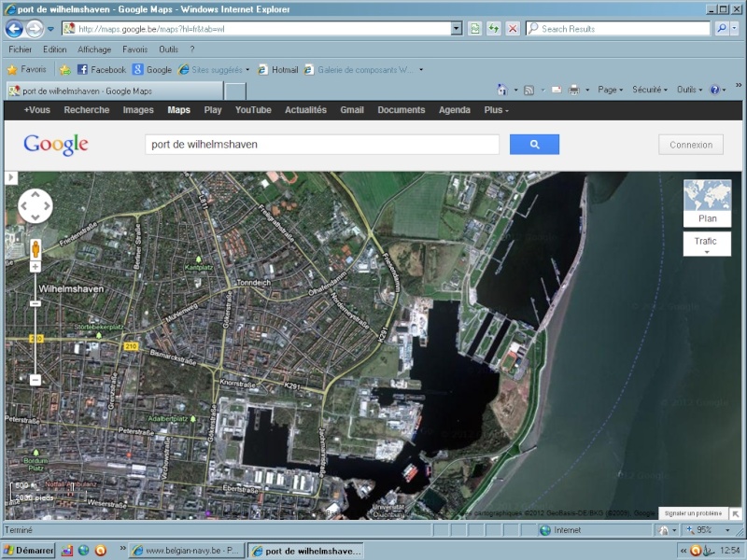
Task: Expand the address bar history dropdown
Action: 457,29
